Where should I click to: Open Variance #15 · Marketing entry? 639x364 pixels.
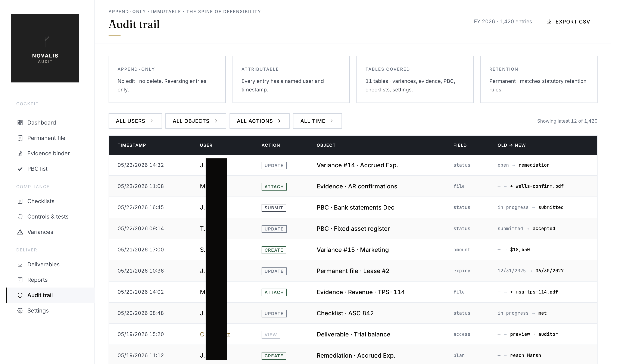click(352, 250)
